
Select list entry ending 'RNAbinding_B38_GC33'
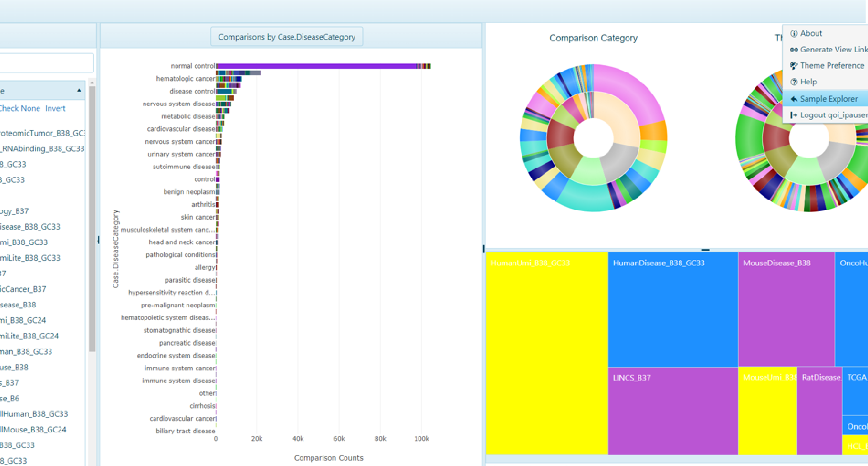click(42, 149)
